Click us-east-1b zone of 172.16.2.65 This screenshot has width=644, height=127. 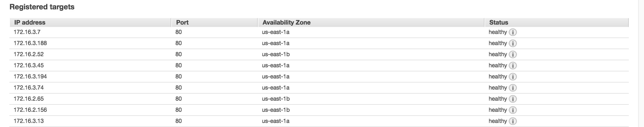[x=276, y=99]
